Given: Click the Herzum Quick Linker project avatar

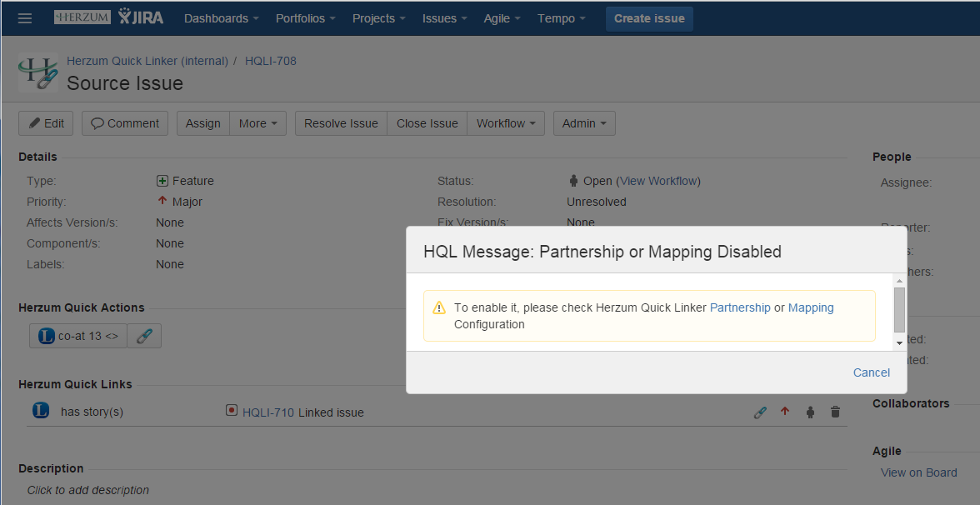Looking at the screenshot, I should [x=38, y=72].
